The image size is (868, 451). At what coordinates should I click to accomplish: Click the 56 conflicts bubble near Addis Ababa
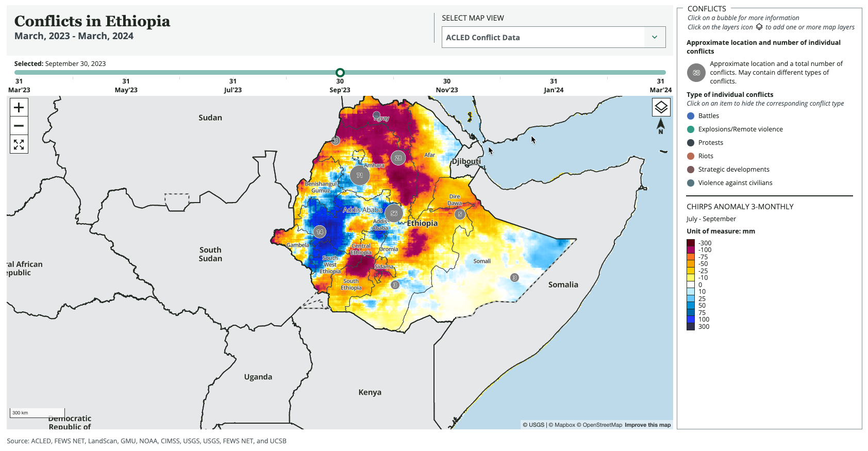pyautogui.click(x=394, y=213)
